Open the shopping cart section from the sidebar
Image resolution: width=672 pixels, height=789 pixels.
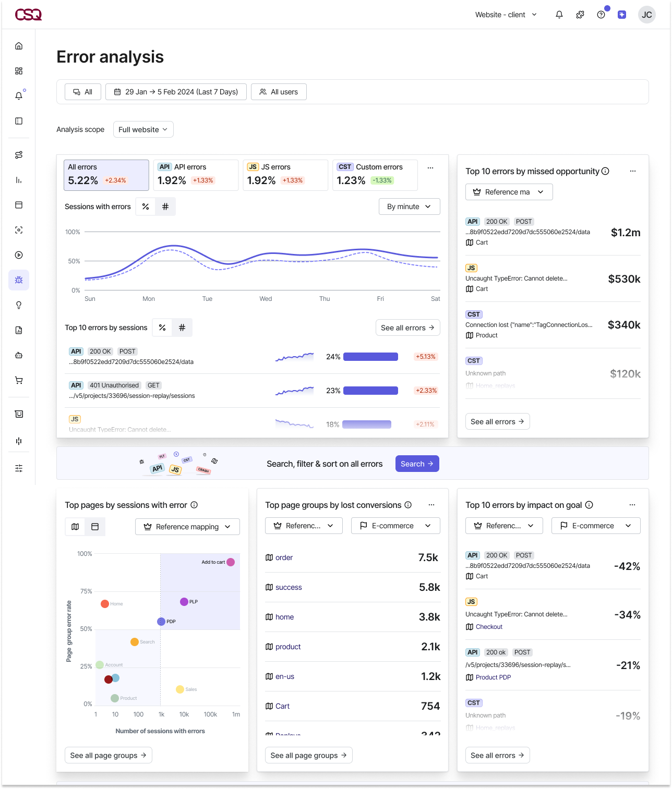(19, 380)
